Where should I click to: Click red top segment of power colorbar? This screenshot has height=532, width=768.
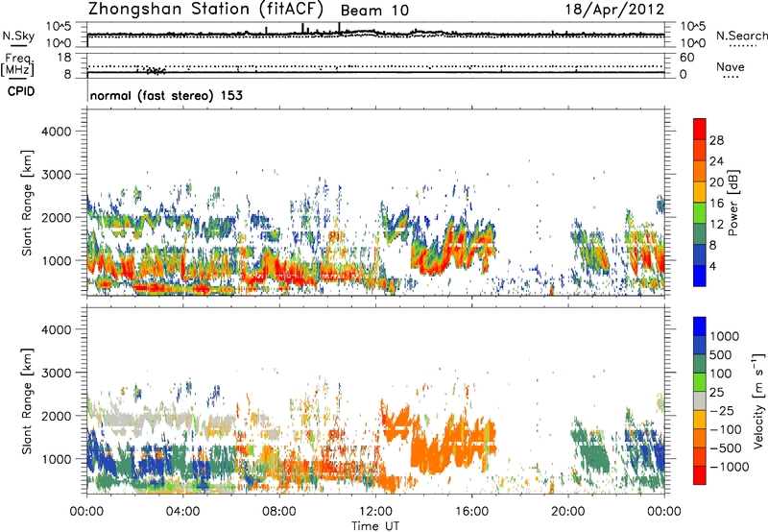700,129
